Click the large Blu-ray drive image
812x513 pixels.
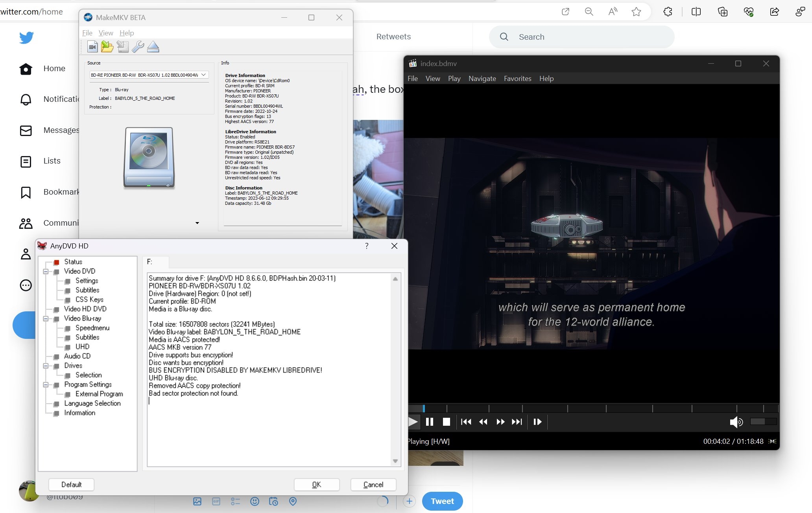click(149, 157)
